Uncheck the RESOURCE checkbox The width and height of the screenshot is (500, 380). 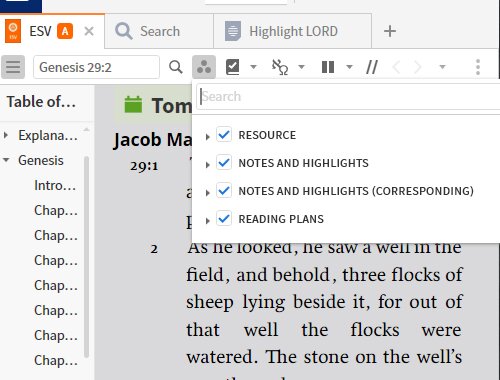click(x=224, y=135)
